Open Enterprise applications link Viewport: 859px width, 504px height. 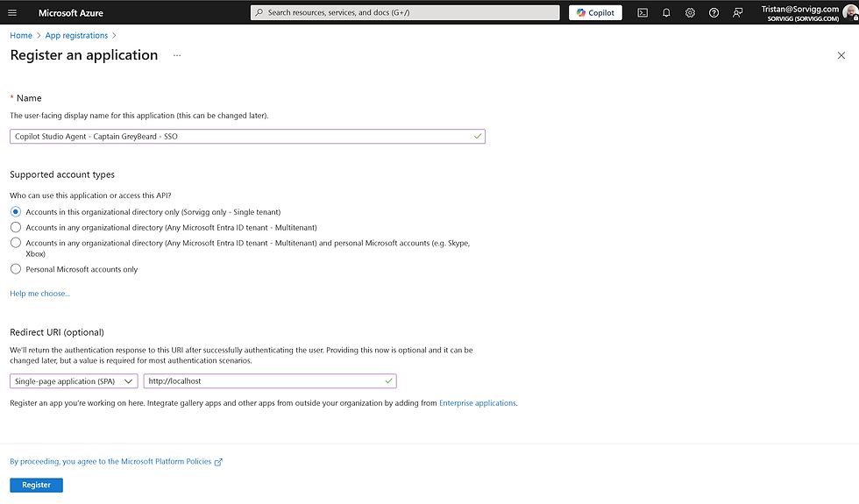[x=477, y=403]
